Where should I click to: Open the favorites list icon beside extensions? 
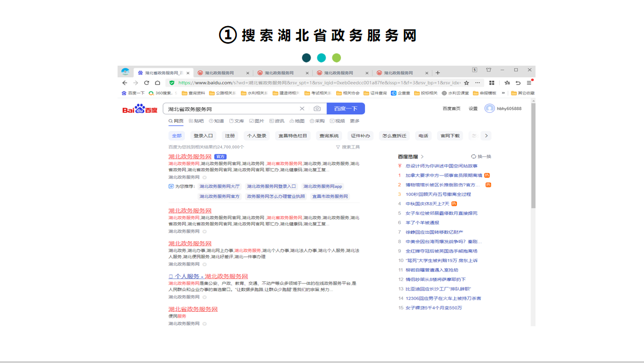[x=507, y=83]
